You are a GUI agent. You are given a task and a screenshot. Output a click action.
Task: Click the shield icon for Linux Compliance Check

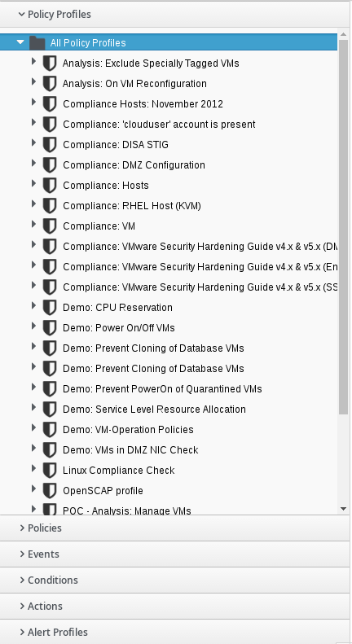[x=50, y=470]
